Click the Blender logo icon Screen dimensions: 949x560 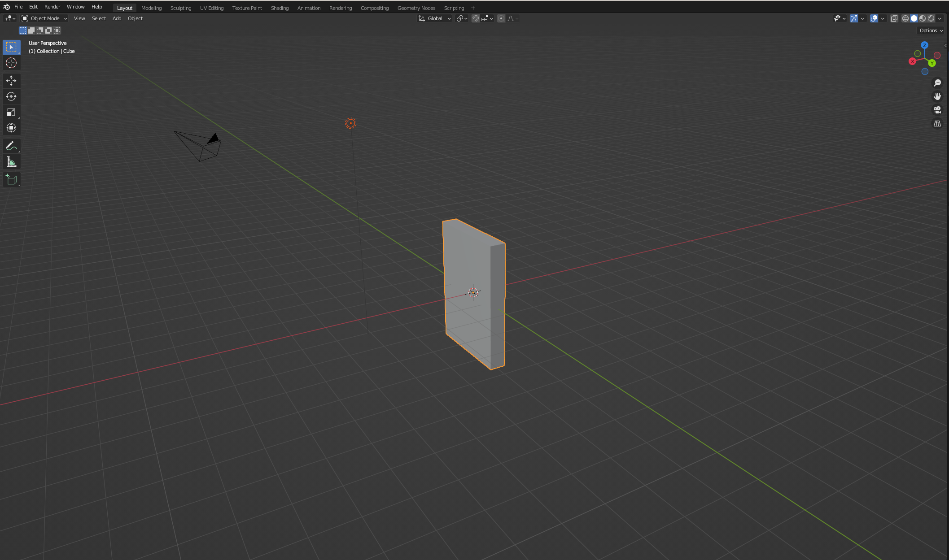tap(6, 7)
